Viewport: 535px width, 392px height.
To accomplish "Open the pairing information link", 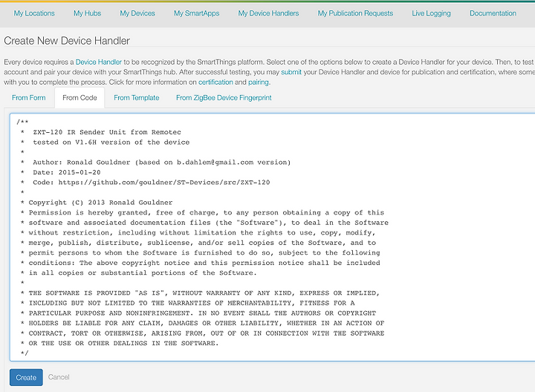I will tap(259, 82).
